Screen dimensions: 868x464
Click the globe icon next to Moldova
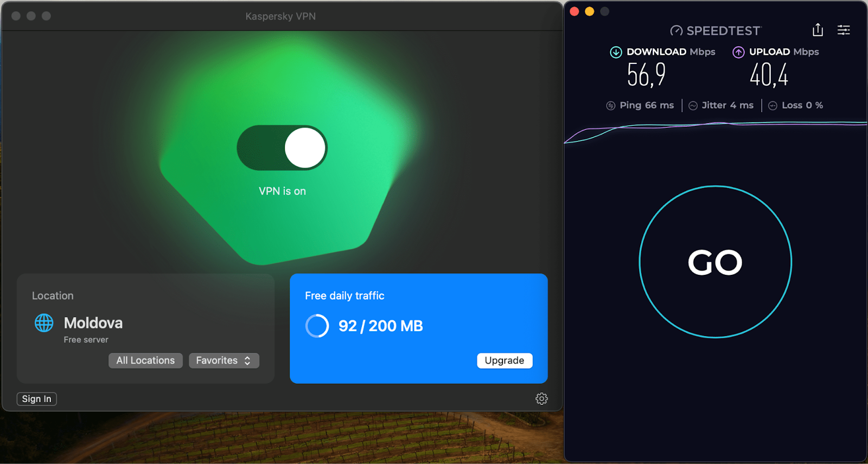point(44,323)
